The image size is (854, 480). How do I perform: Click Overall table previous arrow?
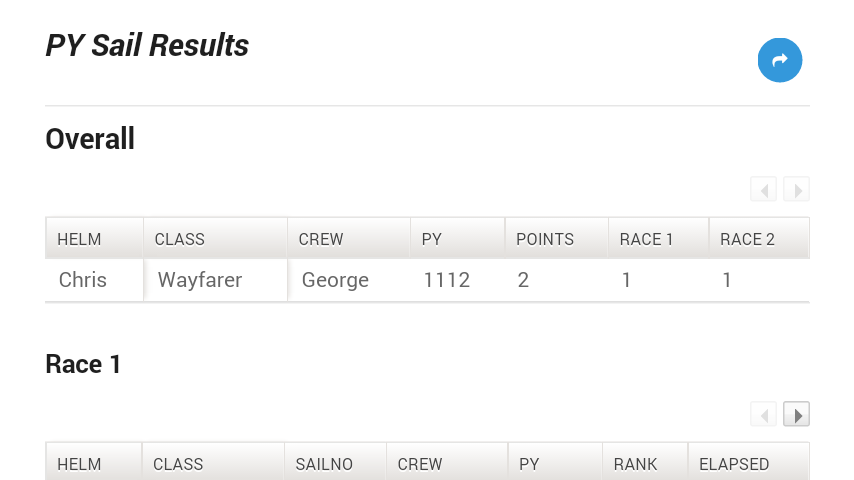point(763,189)
